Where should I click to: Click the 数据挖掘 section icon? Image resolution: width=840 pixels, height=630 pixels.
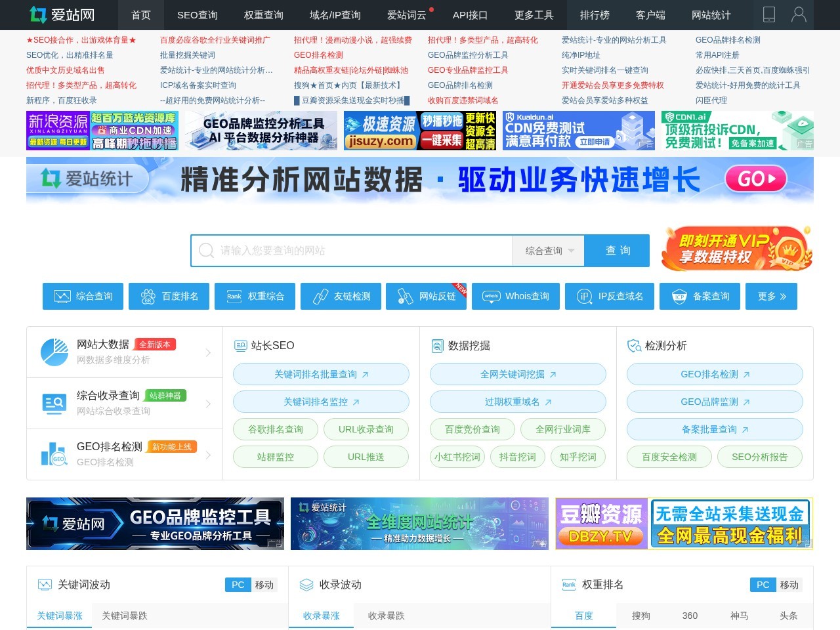437,345
